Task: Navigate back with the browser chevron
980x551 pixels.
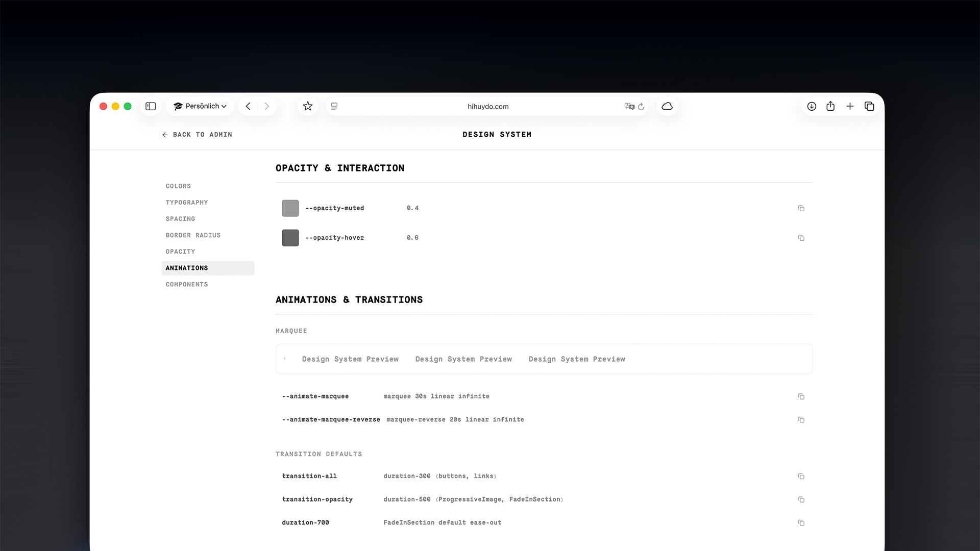Action: coord(248,106)
